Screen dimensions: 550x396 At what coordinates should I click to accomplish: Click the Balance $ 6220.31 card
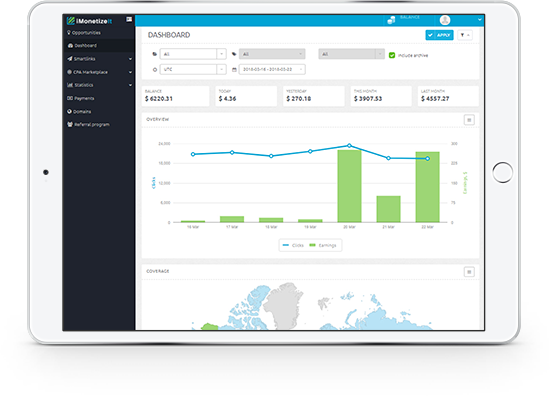175,96
